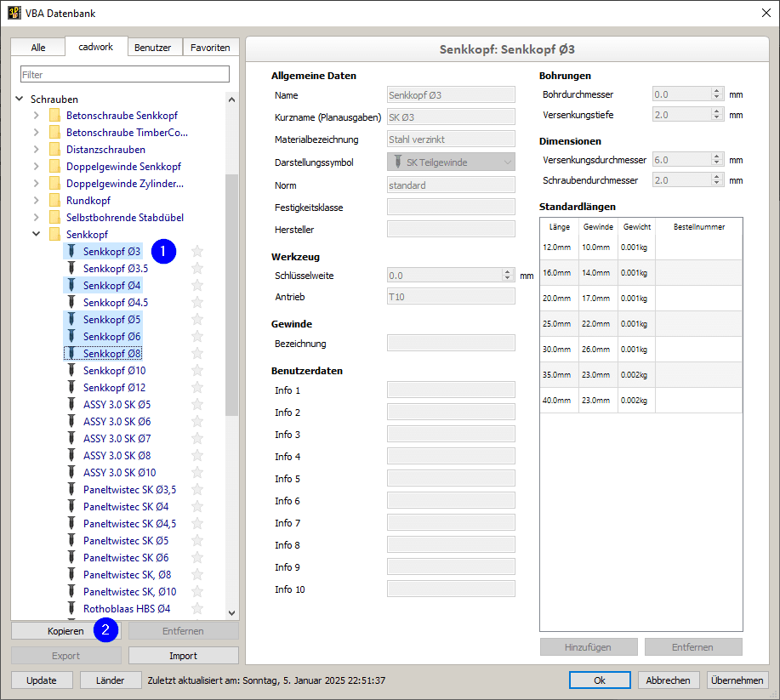This screenshot has width=780, height=700.
Task: Click inside the Filter input field
Action: (124, 74)
